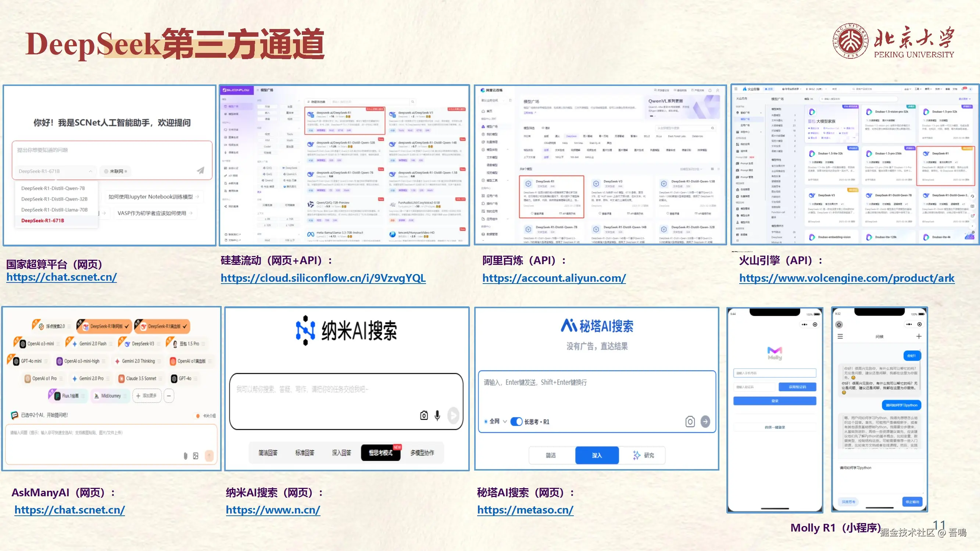Toggle the DeepSeek-R1满血版 model chip
This screenshot has height=551, width=980.
point(162,326)
